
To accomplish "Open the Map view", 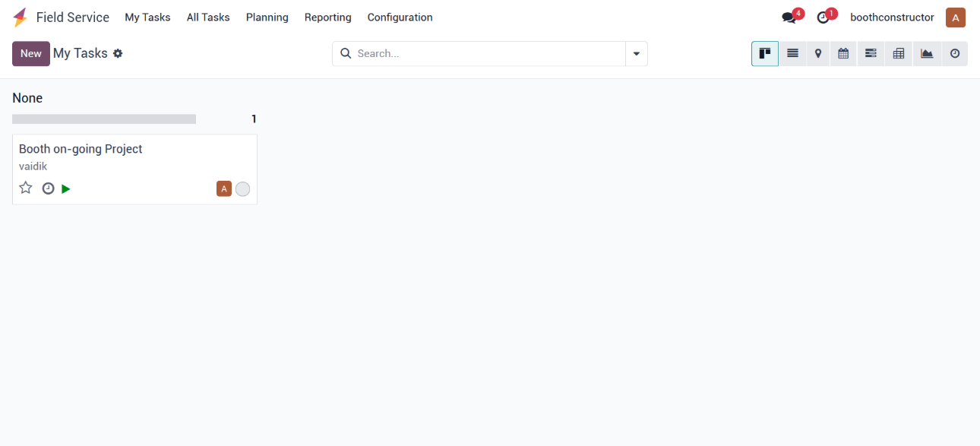I will pyautogui.click(x=818, y=54).
